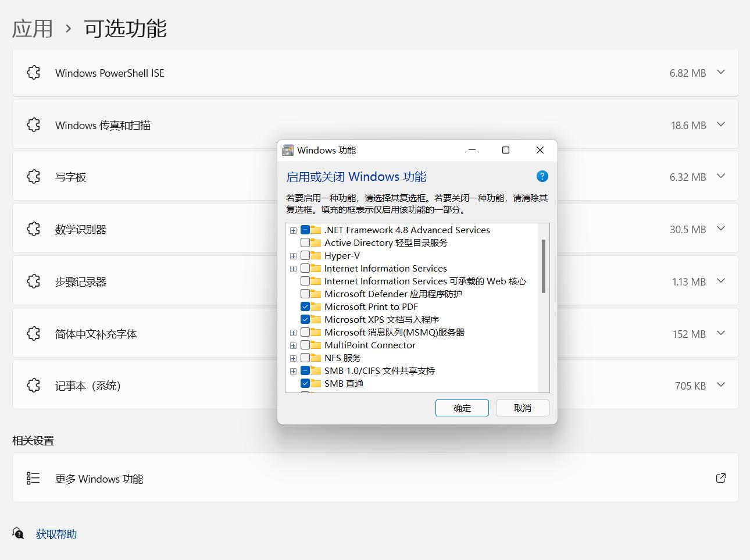The width and height of the screenshot is (750, 560).
Task: Check the Active Directory 轻型目录服务 box
Action: [x=305, y=242]
